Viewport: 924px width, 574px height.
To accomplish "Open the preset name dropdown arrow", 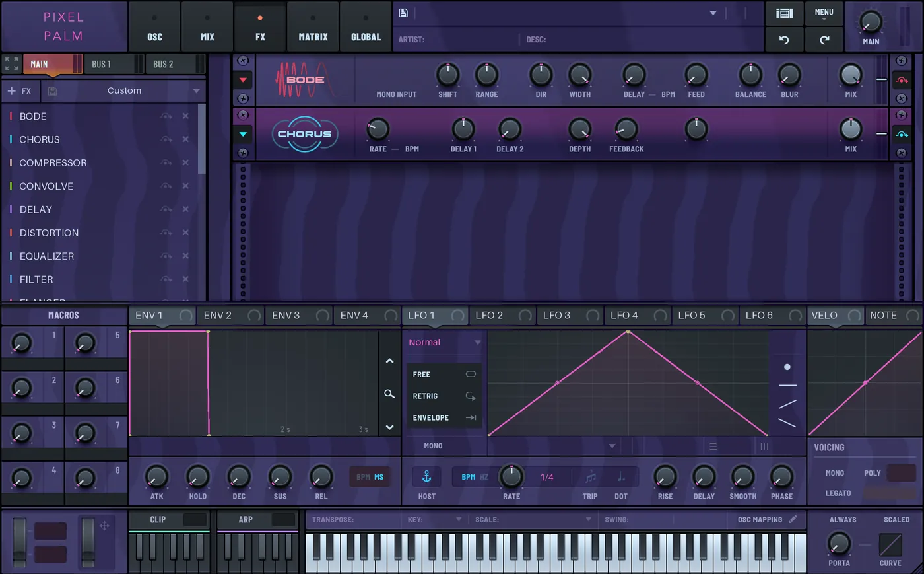I will [x=713, y=13].
